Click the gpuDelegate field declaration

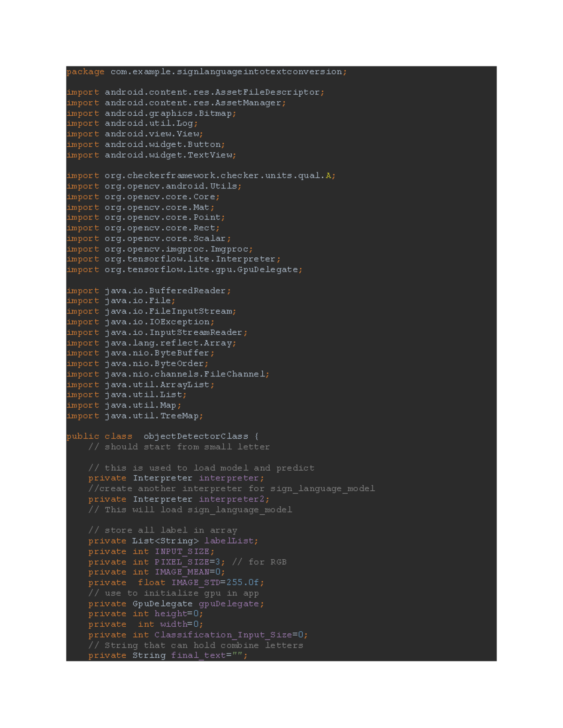click(x=176, y=604)
